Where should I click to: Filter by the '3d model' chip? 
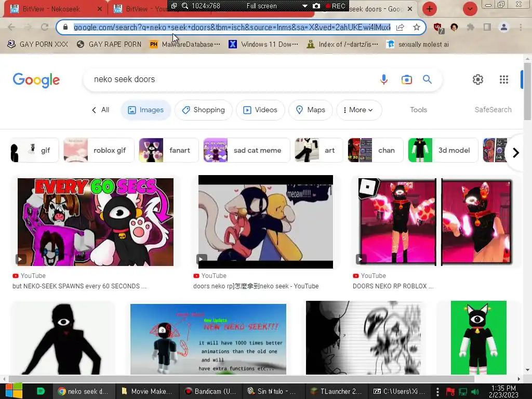pyautogui.click(x=443, y=150)
